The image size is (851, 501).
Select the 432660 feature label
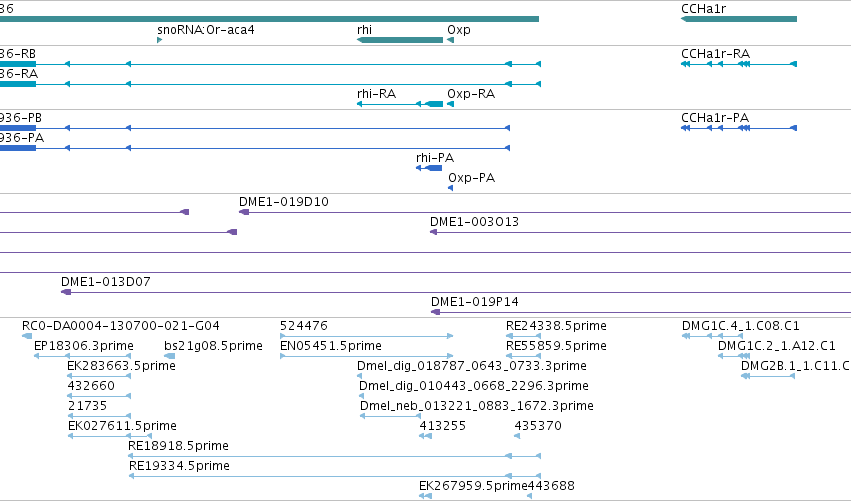pyautogui.click(x=91, y=386)
